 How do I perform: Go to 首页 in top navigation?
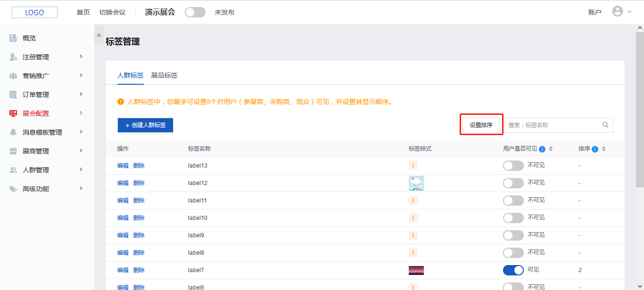pyautogui.click(x=83, y=12)
